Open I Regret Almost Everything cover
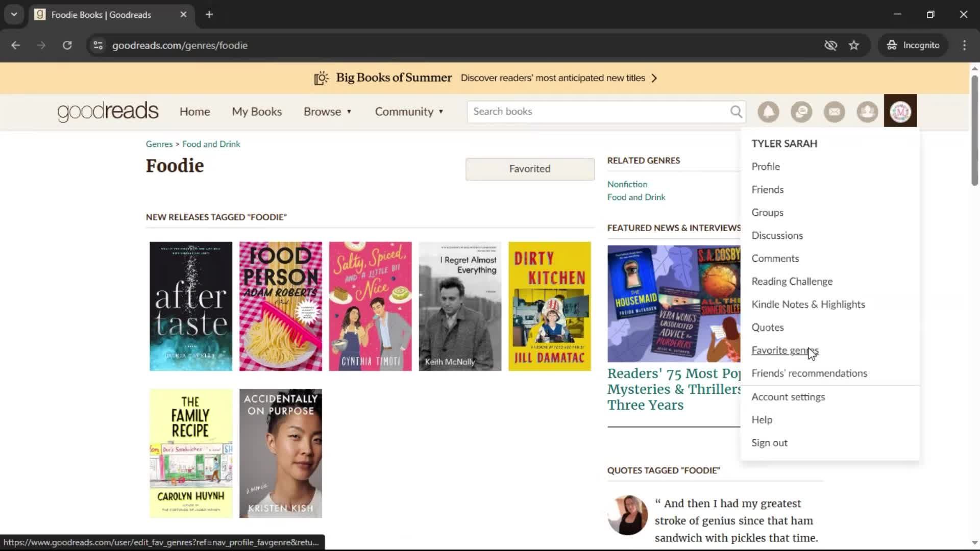This screenshot has height=551, width=980. pyautogui.click(x=460, y=306)
